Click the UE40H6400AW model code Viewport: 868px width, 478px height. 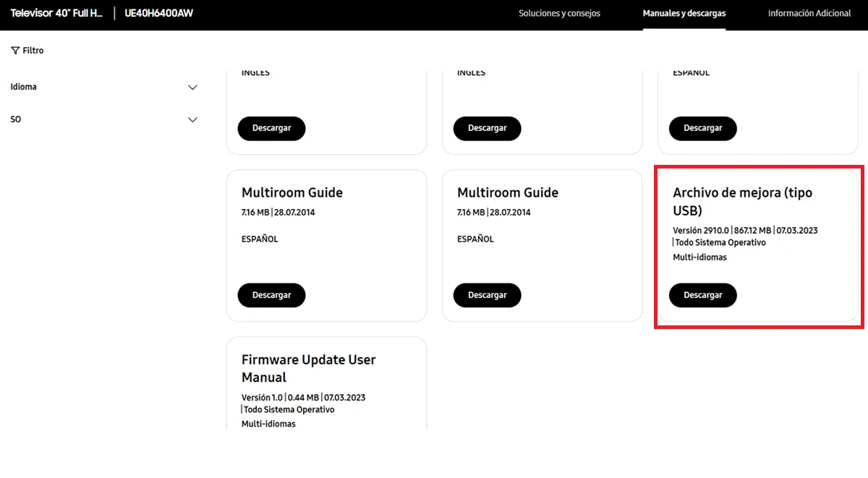click(160, 14)
